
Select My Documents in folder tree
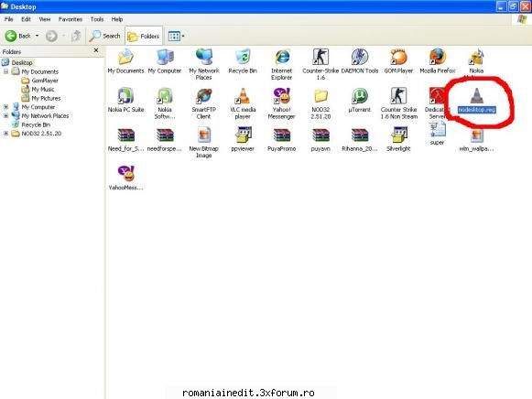point(39,71)
